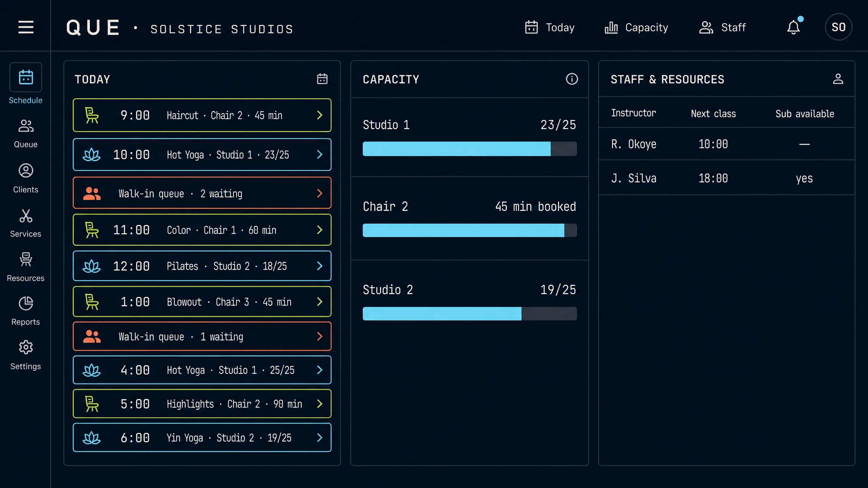The height and width of the screenshot is (488, 868).
Task: Expand the 9:00 Haircut appointment chevron
Action: click(x=320, y=115)
